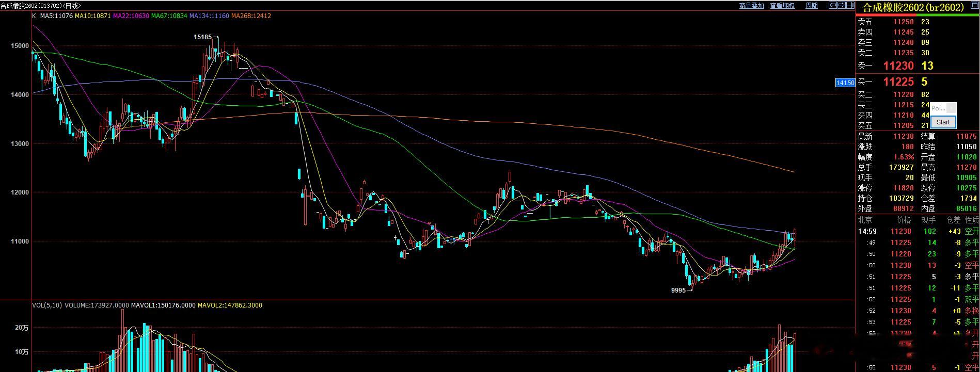Click MAVOL2:147862.3000 label
Viewport: 980px width, 372px height.
click(x=229, y=305)
